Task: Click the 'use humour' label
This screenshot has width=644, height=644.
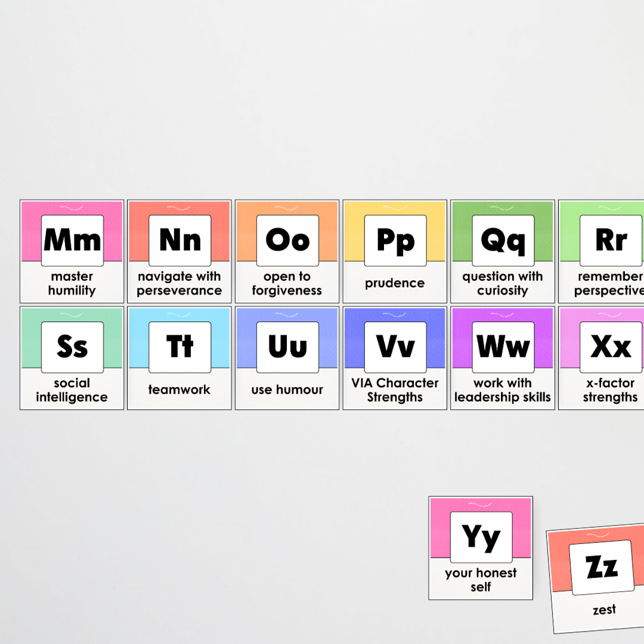Action: pos(287,389)
